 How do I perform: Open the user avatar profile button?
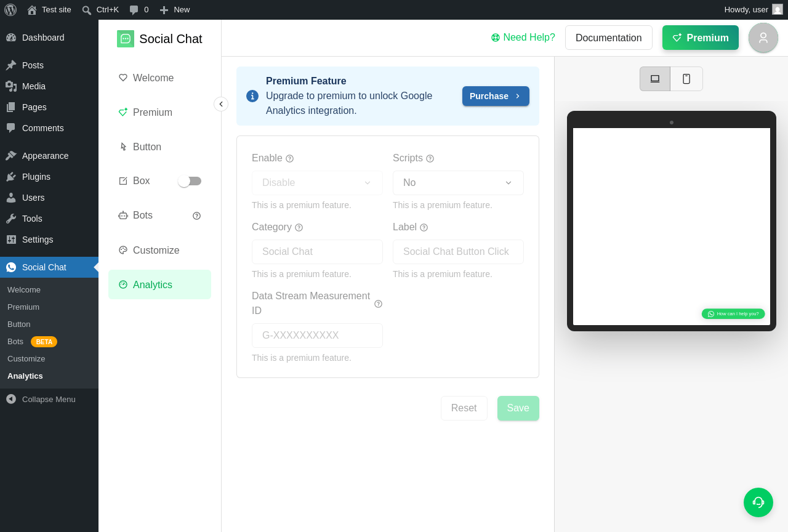763,38
